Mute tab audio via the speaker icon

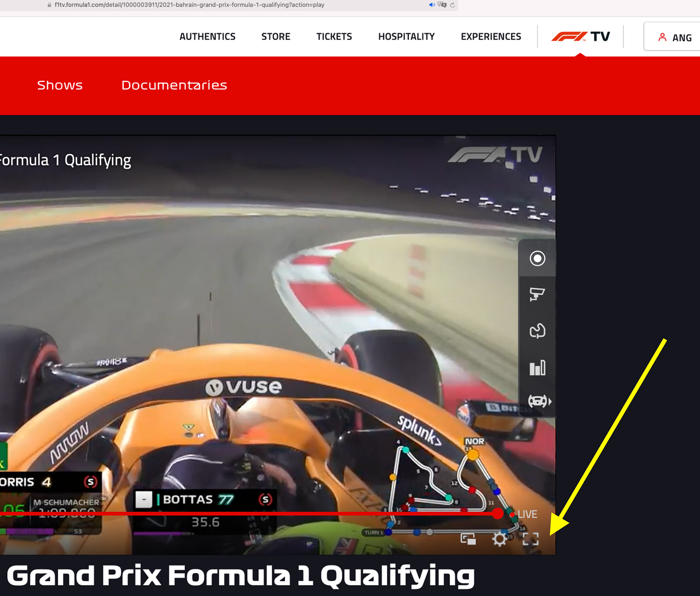click(431, 5)
